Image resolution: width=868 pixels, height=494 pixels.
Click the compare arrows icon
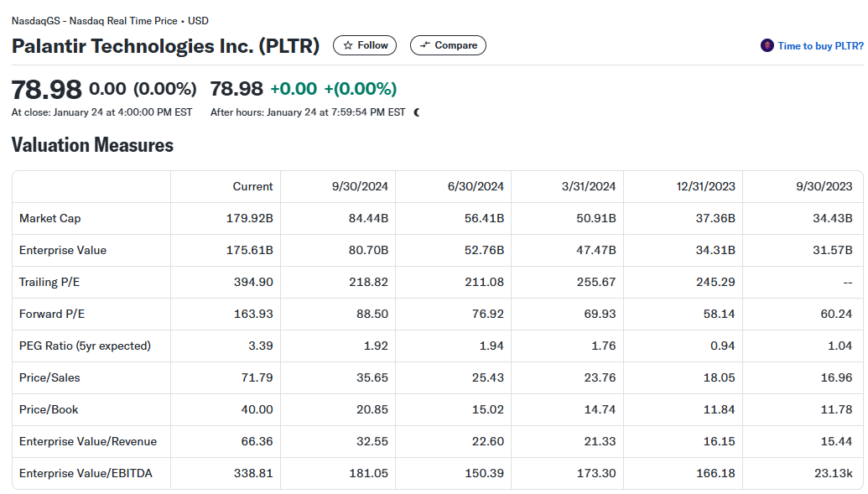click(424, 44)
